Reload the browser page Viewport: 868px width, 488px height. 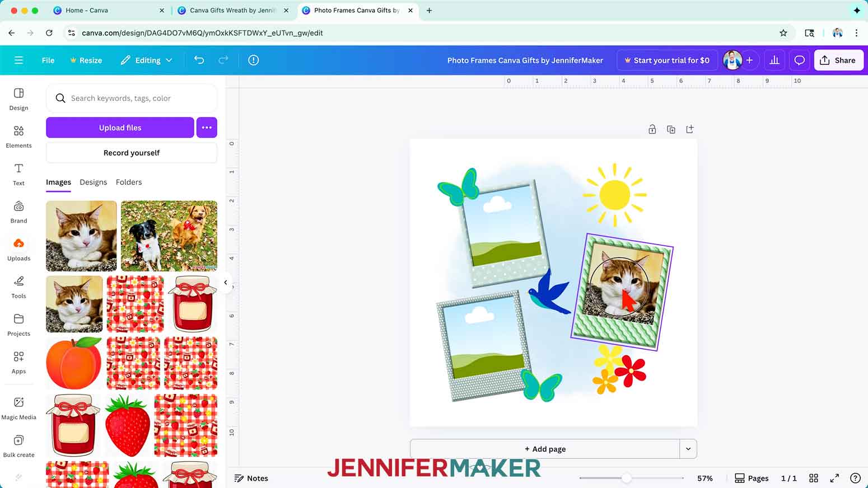click(49, 33)
